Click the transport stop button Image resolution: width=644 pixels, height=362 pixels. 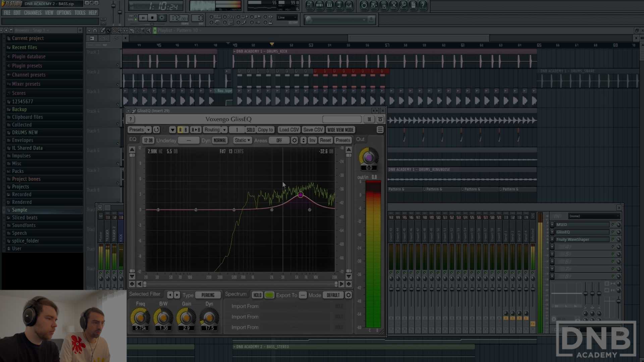coord(152,18)
